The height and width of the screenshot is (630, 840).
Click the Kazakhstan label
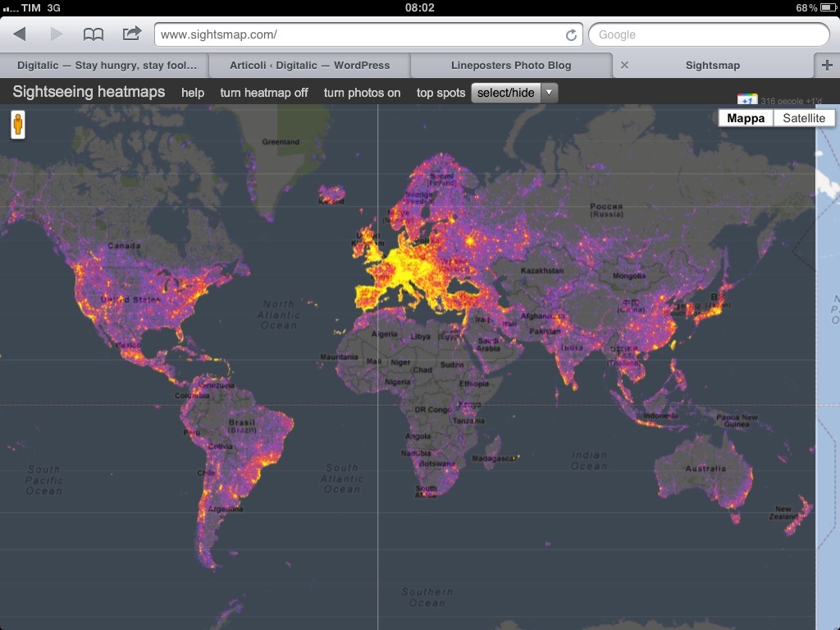542,271
